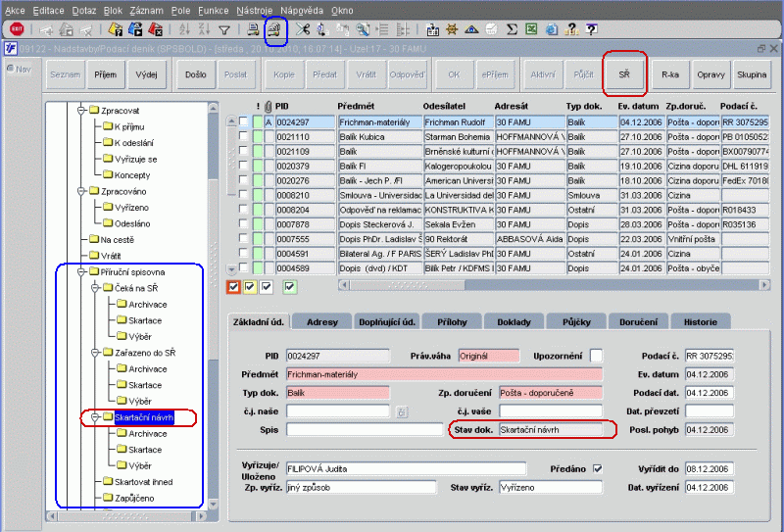
Task: Click the copy icon next to the scissors
Action: click(322, 29)
